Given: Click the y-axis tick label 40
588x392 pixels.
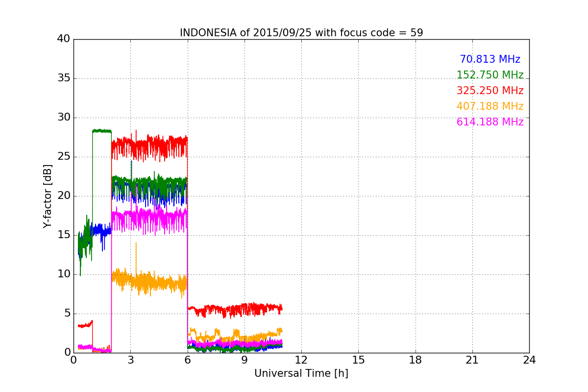Looking at the screenshot, I should [64, 39].
